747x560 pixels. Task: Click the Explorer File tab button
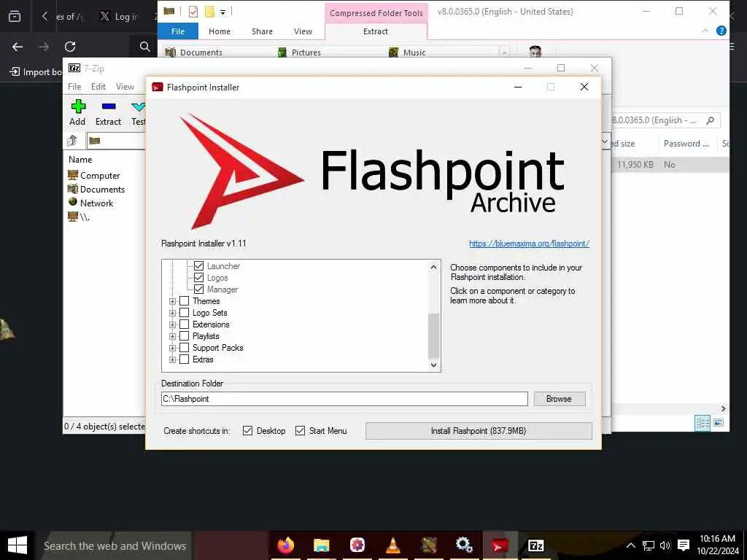tap(178, 31)
